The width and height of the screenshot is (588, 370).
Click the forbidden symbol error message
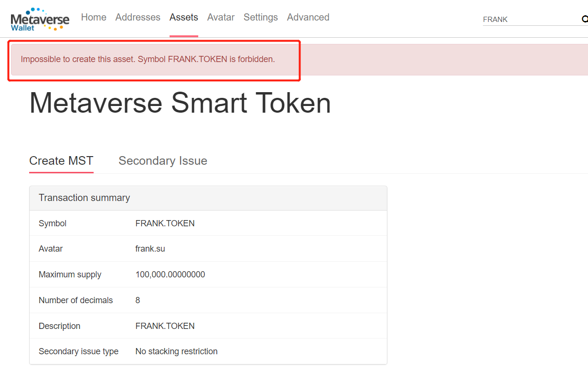coord(148,60)
